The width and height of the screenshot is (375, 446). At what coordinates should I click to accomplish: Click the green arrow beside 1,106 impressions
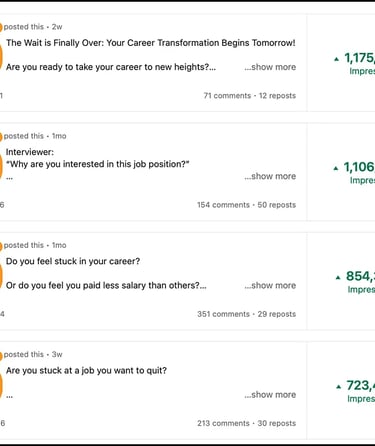coord(336,168)
